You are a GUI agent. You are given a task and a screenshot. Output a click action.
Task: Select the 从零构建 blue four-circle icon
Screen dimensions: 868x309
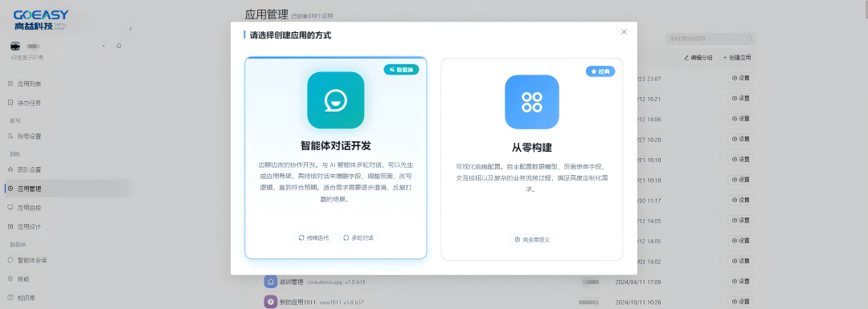coord(531,102)
